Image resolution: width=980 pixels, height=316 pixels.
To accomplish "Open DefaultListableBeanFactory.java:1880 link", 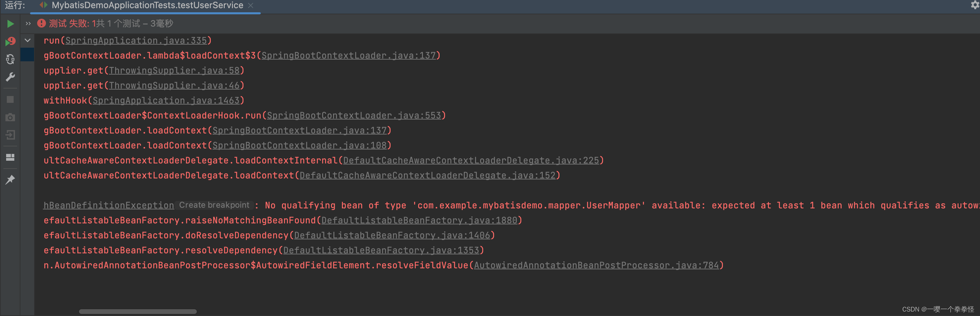I will tap(419, 220).
